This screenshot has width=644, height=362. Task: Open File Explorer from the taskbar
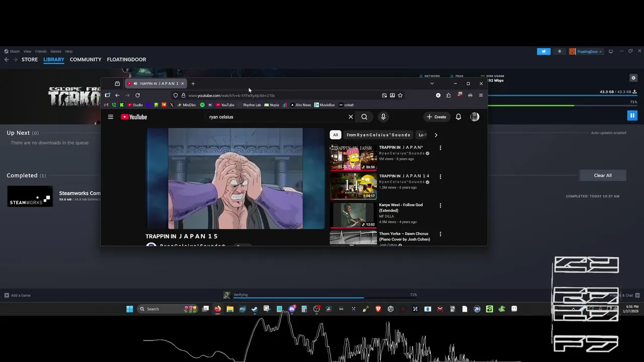(x=230, y=309)
